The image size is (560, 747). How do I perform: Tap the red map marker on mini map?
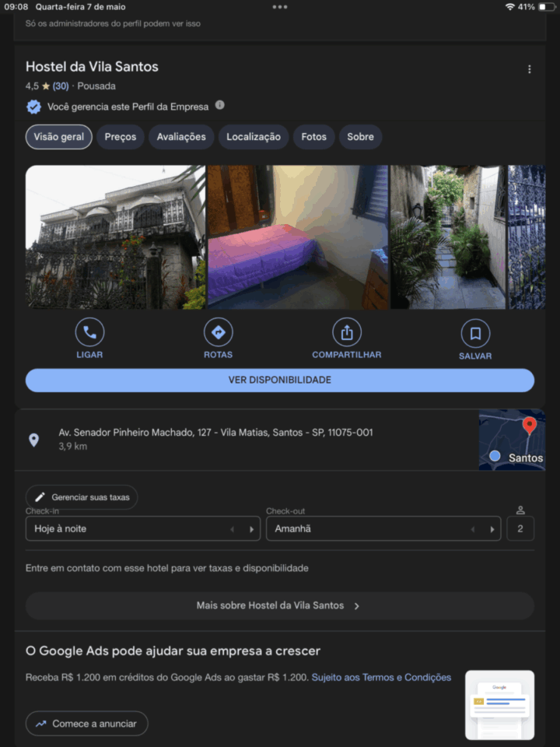pos(529,425)
